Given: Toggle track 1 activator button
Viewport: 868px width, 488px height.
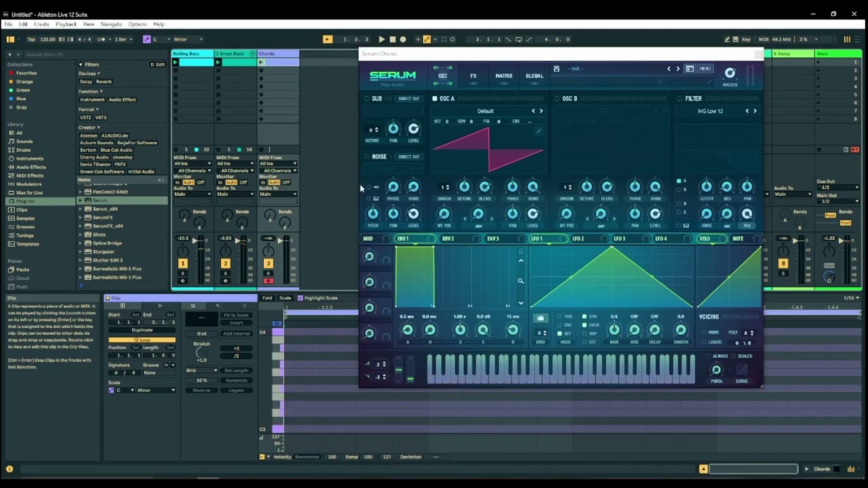Looking at the screenshot, I should point(182,263).
